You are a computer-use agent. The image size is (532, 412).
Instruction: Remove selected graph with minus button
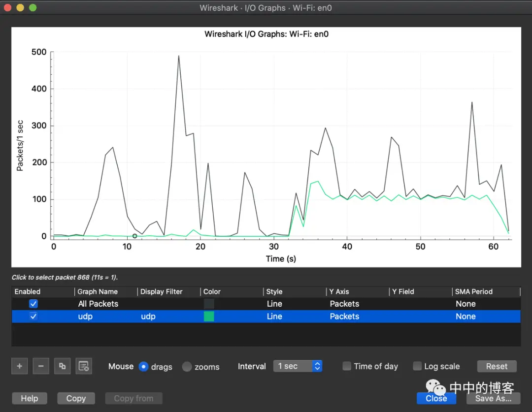tap(41, 366)
